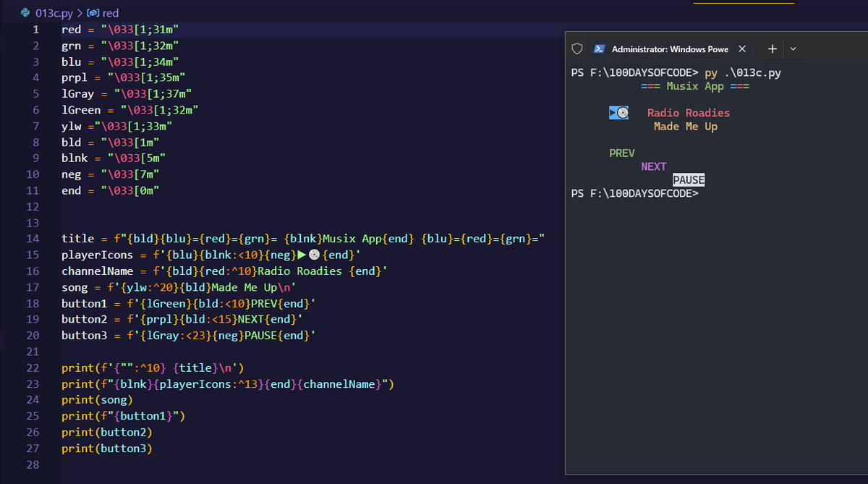Viewport: 868px width, 484px height.
Task: Click line number 22 in the gutter
Action: (x=32, y=368)
